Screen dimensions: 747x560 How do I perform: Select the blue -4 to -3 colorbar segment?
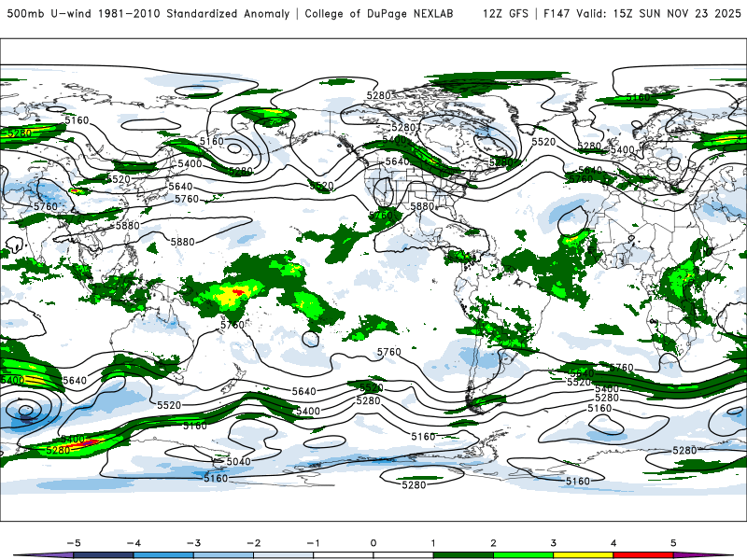[x=163, y=555]
